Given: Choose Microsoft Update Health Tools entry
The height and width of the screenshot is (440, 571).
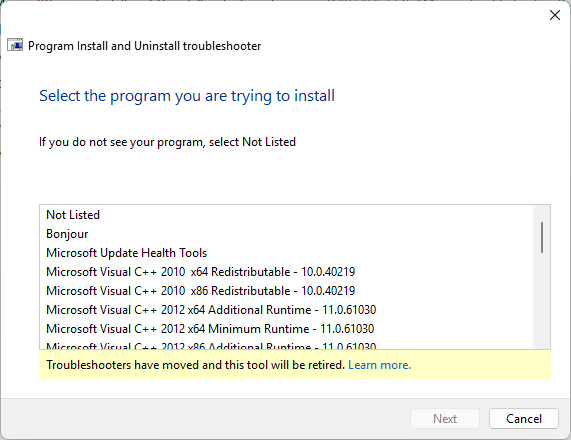Looking at the screenshot, I should point(286,253).
